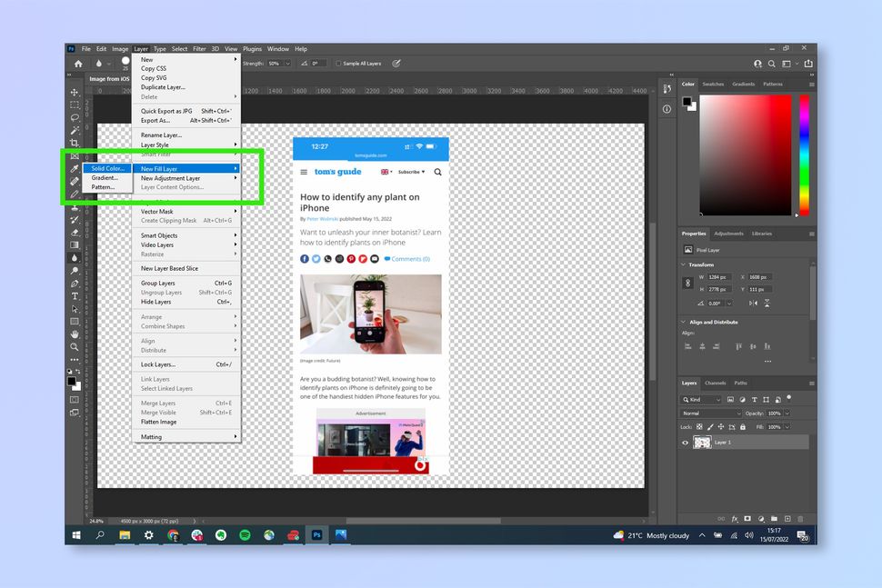Click the Home icon in options bar
This screenshot has width=882, height=588.
point(78,64)
